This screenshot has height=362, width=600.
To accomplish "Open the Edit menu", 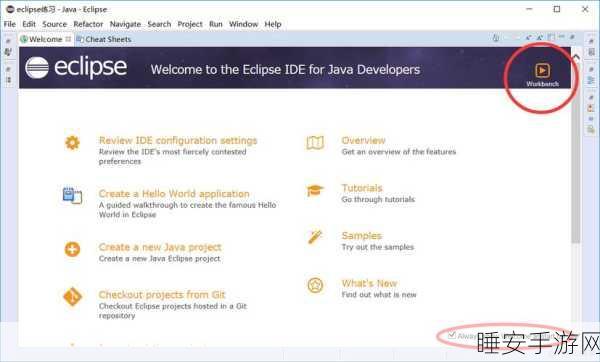I will click(x=29, y=24).
